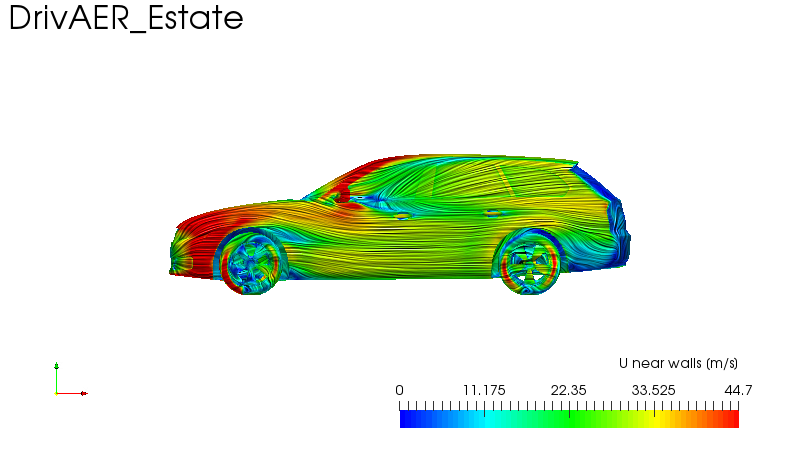Viewport: 800px width, 450px height.
Task: Click the '44.7' legend value
Action: pos(738,390)
